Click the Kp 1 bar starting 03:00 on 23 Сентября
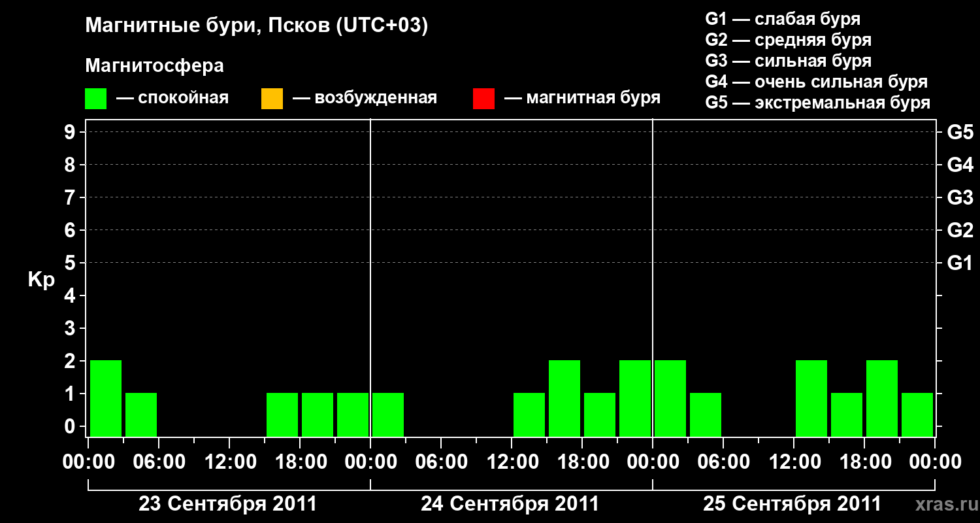 141,414
